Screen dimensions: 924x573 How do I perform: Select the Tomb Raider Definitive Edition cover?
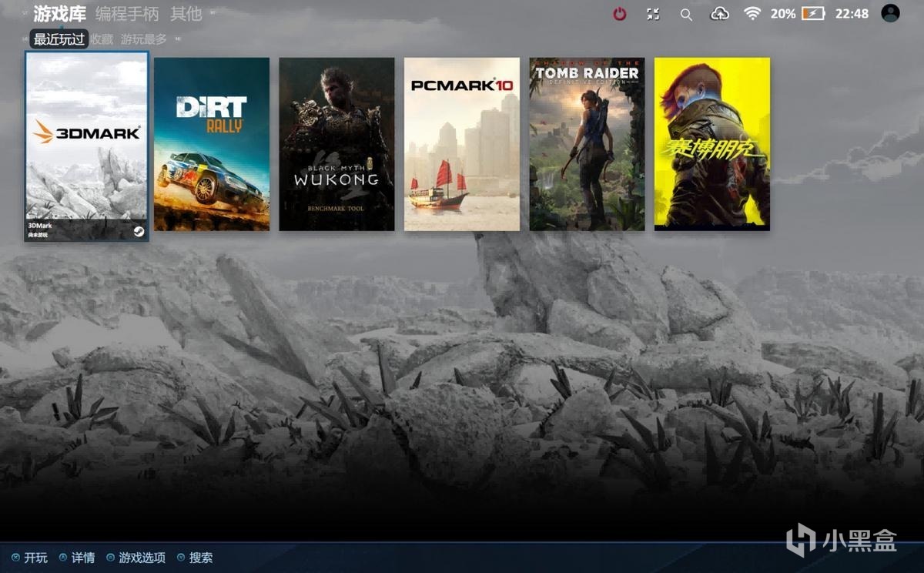coord(587,144)
